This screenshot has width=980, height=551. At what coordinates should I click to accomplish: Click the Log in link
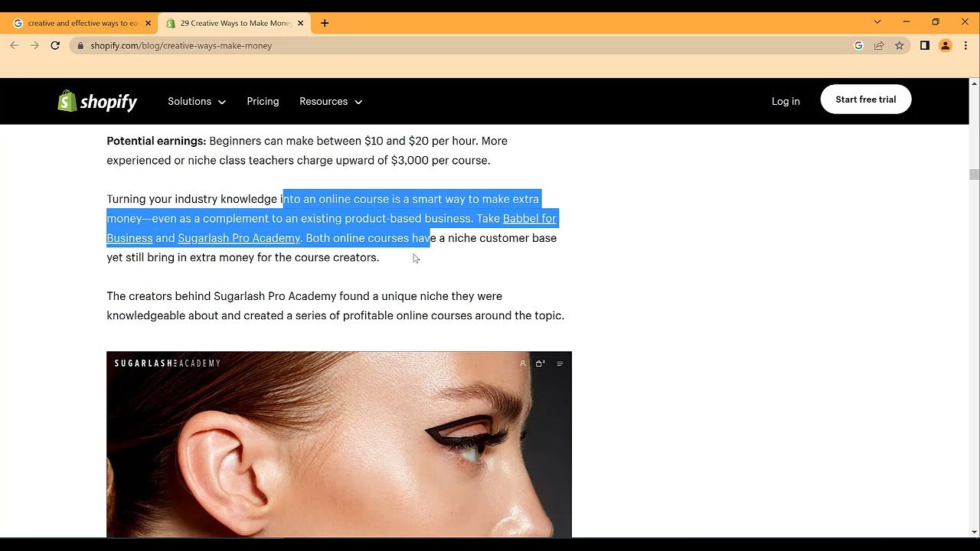(786, 101)
